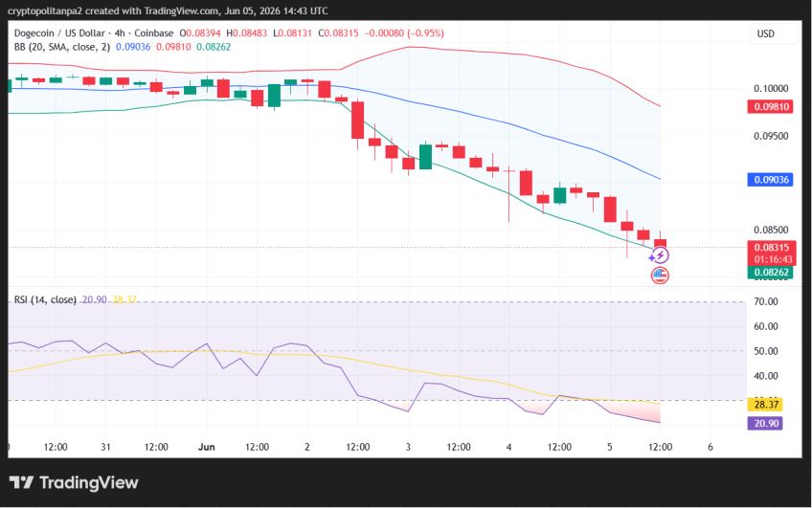Click the 40.00 RSI axis label
The image size is (812, 508).
pos(765,376)
